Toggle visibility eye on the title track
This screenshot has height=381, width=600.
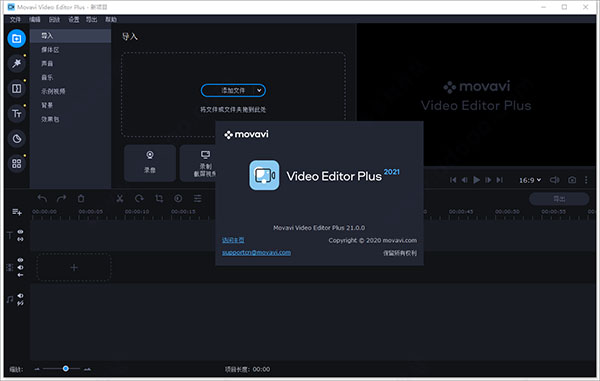[x=20, y=232]
